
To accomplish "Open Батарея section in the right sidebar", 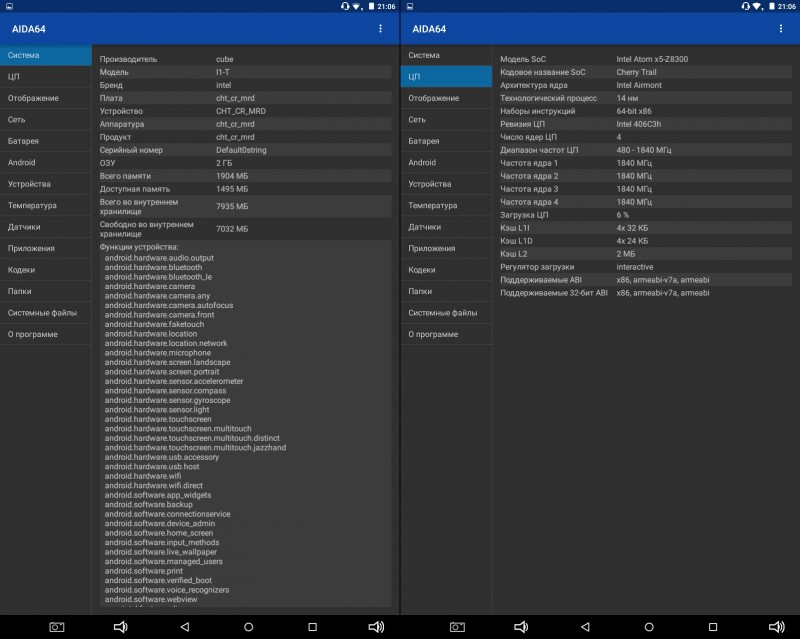I will point(446,141).
